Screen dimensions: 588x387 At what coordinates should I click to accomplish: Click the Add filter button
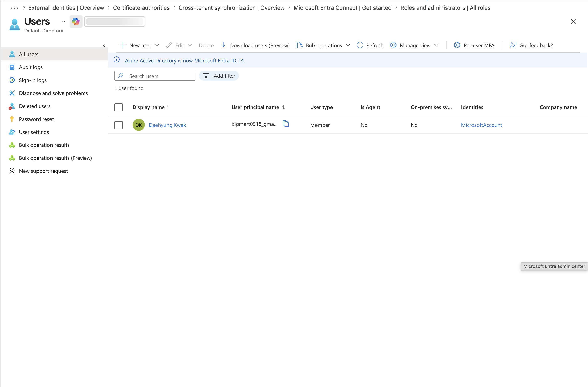[x=219, y=76]
